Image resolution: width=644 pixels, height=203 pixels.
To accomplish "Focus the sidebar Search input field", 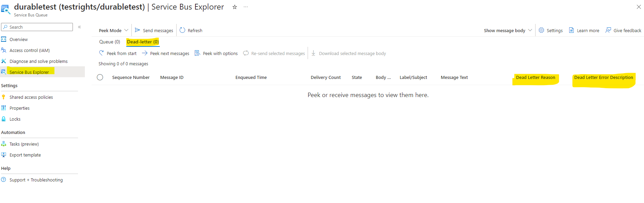I will (x=37, y=27).
